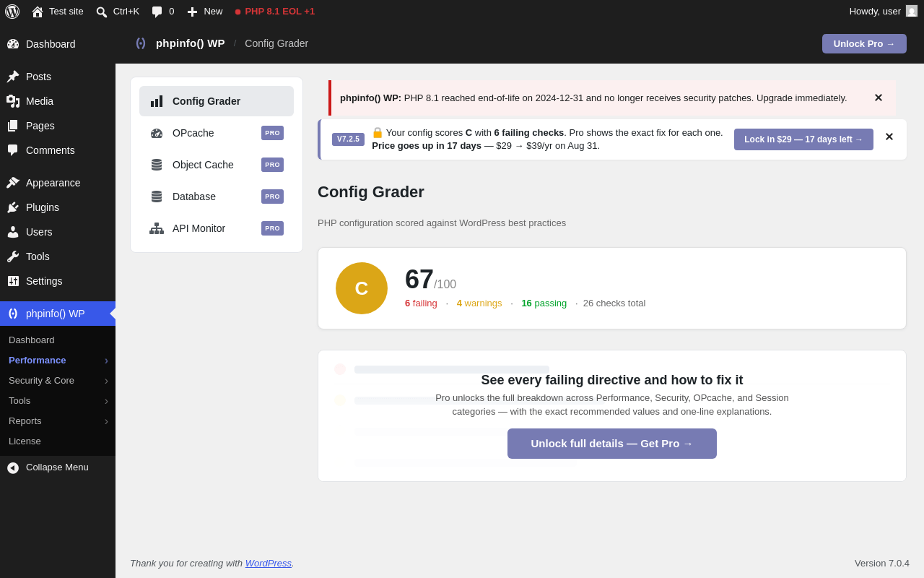Click the Appearance brush icon
The width and height of the screenshot is (924, 578).
pos(13,183)
